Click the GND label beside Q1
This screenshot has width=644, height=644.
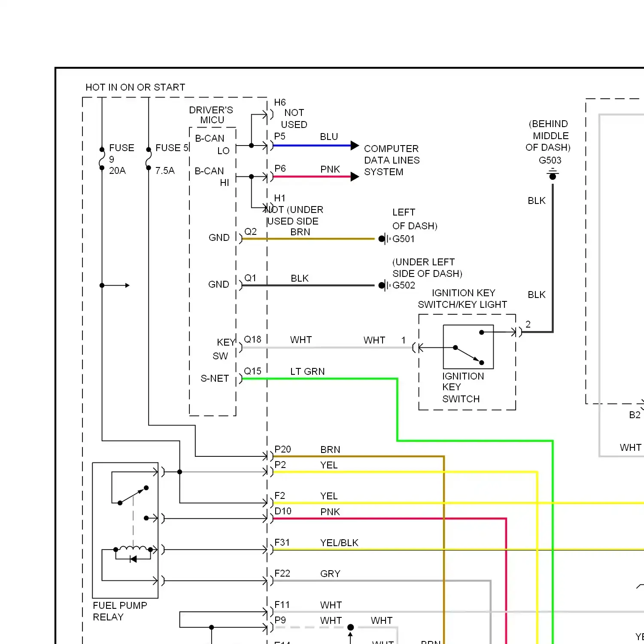click(x=219, y=284)
